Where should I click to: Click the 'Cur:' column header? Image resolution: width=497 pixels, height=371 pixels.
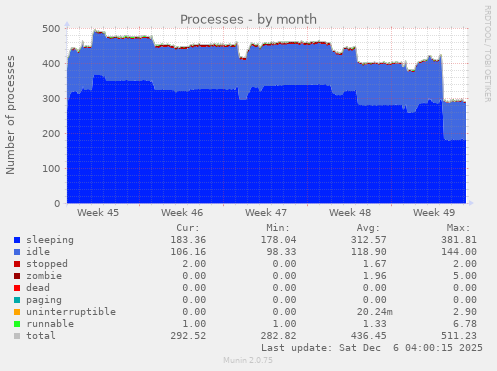point(188,228)
